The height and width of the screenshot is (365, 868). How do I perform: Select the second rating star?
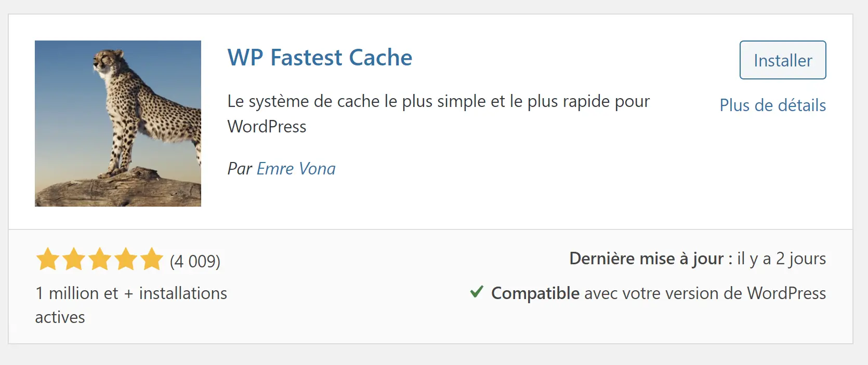point(73,259)
